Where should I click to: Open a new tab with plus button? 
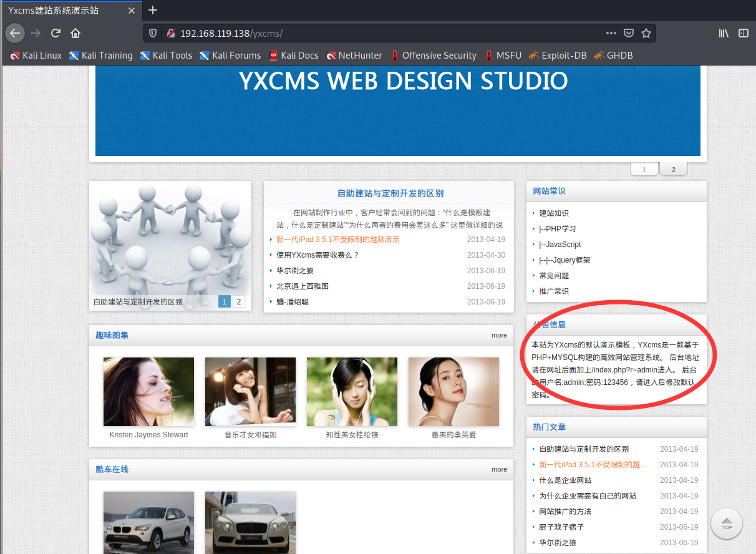click(x=153, y=10)
